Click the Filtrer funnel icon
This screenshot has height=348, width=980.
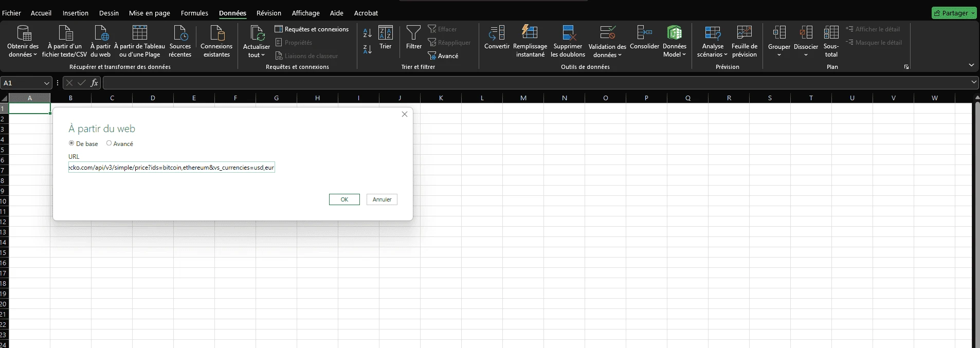pos(413,33)
